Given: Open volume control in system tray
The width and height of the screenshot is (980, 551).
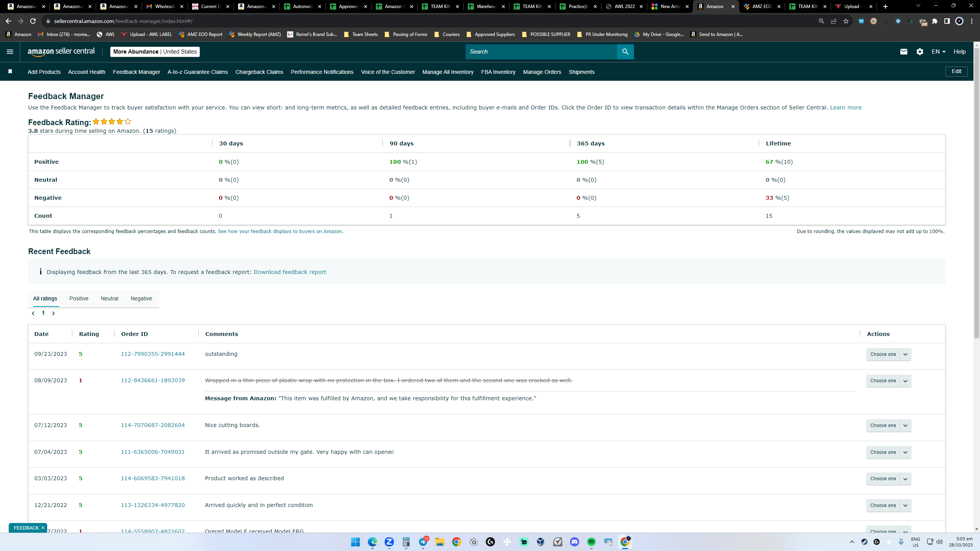Looking at the screenshot, I should tap(939, 542).
